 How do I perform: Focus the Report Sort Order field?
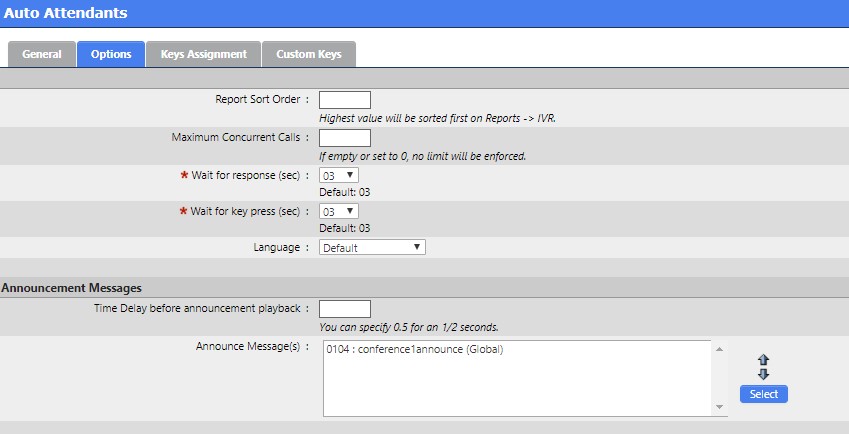point(344,100)
